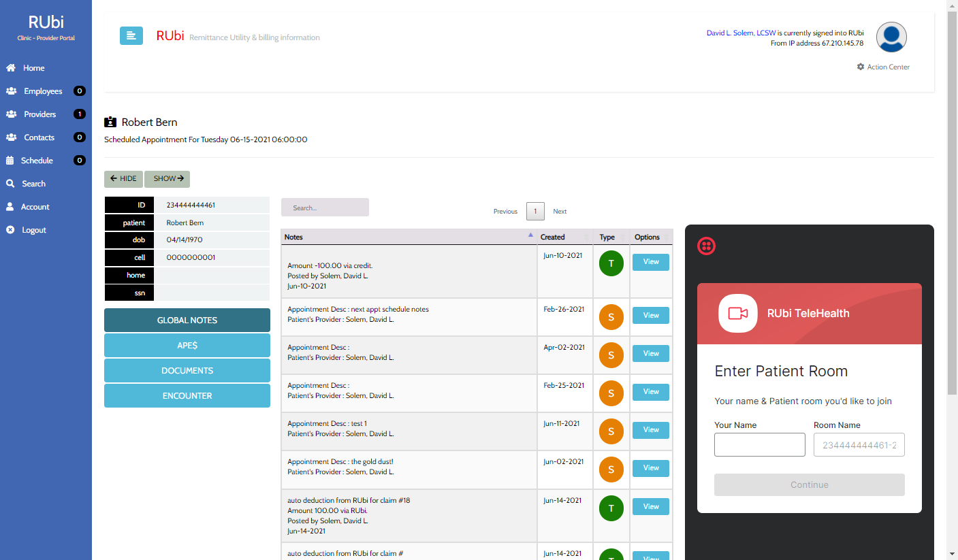Click the patient ID card icon
Screen dimensions: 958x560
[x=110, y=122]
